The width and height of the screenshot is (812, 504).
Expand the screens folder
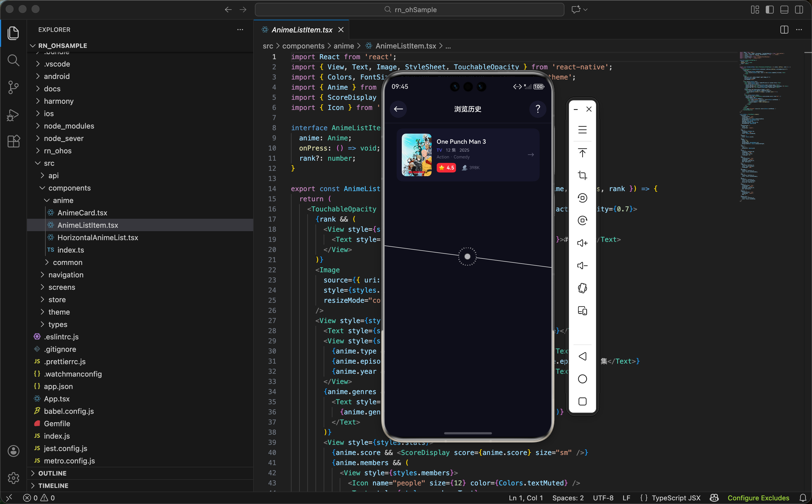click(62, 287)
